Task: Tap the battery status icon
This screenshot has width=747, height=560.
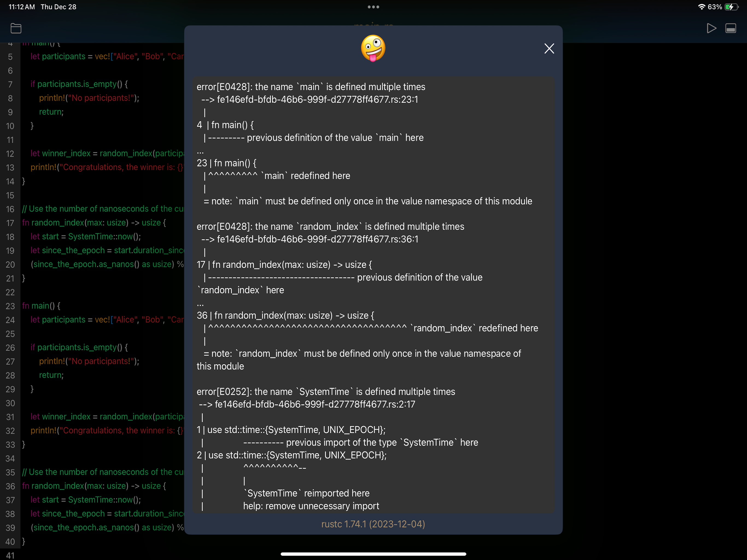Action: [731, 7]
